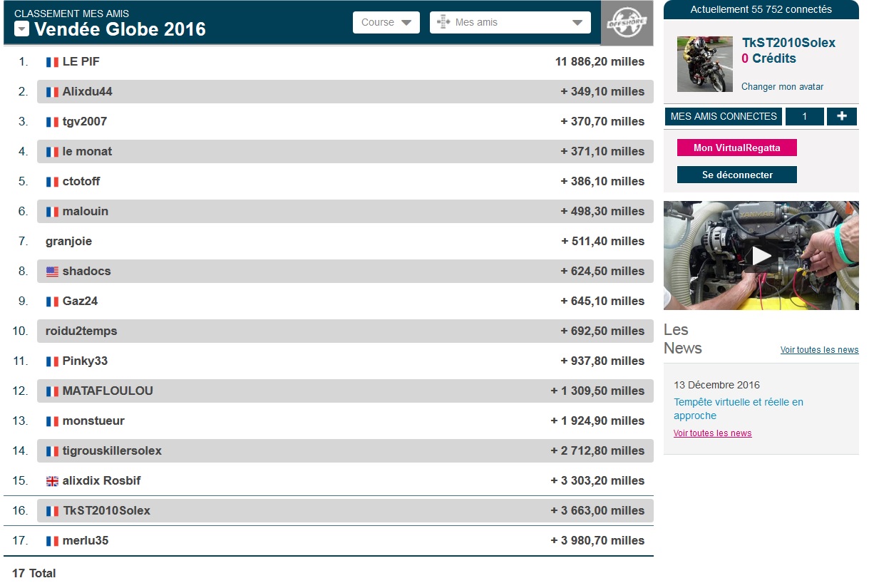The height and width of the screenshot is (588, 869).
Task: Click the Offshore globe logo icon
Action: pyautogui.click(x=626, y=23)
